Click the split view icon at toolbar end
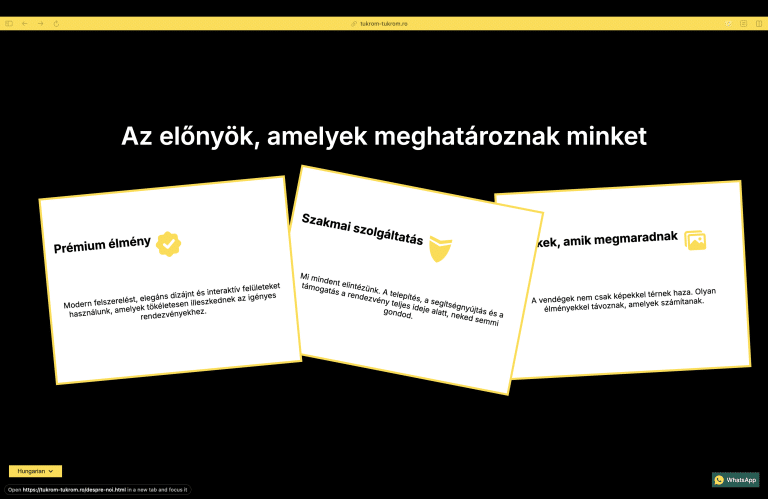The image size is (768, 499). [759, 24]
